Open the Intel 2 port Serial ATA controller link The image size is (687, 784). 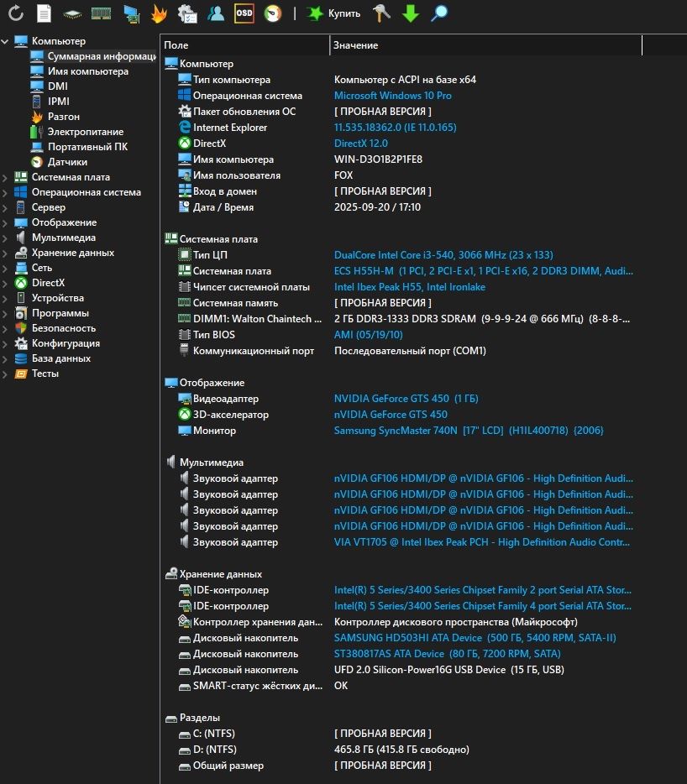[483, 590]
